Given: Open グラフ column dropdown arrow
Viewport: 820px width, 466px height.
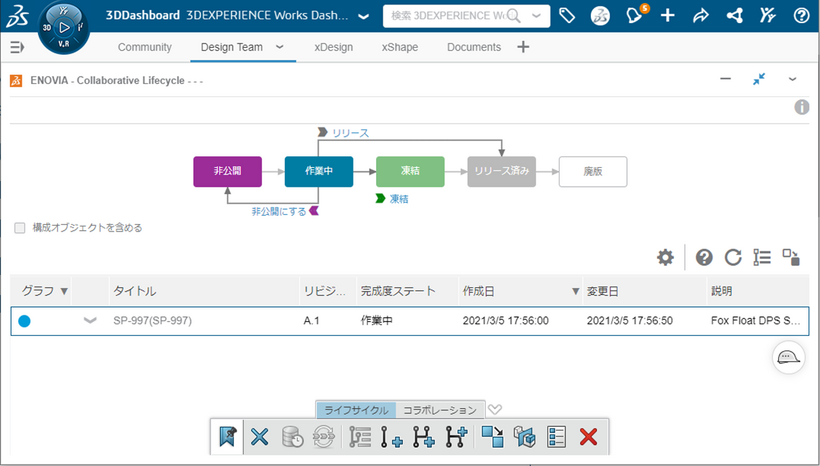Looking at the screenshot, I should pos(64,291).
